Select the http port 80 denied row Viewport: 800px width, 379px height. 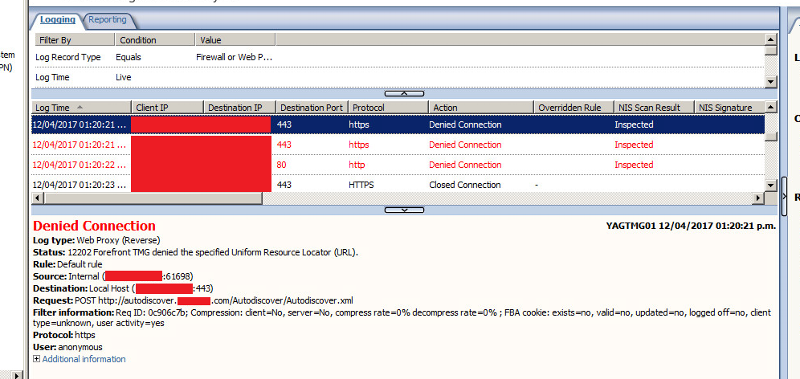(x=398, y=165)
